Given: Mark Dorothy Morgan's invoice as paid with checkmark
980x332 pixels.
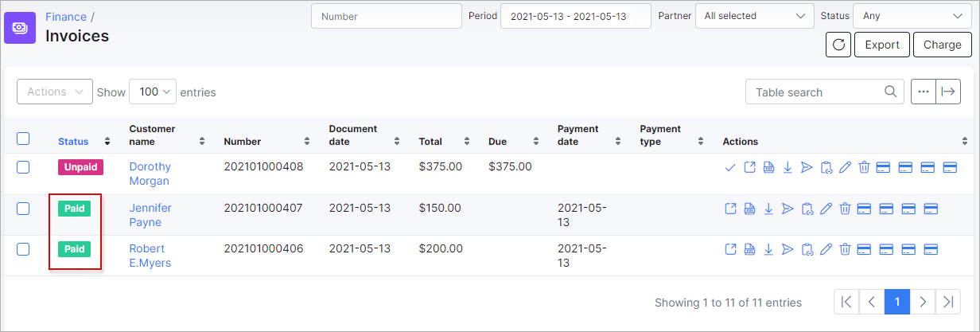Looking at the screenshot, I should 730,167.
